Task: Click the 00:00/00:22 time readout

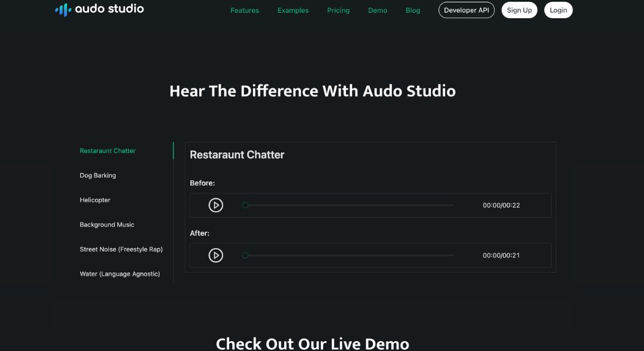Action: pos(501,205)
